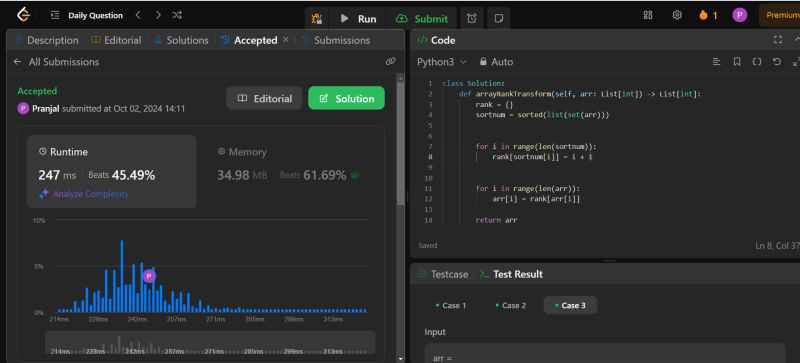Switch to the Editorial tab
This screenshot has height=363, width=800.
tap(116, 40)
